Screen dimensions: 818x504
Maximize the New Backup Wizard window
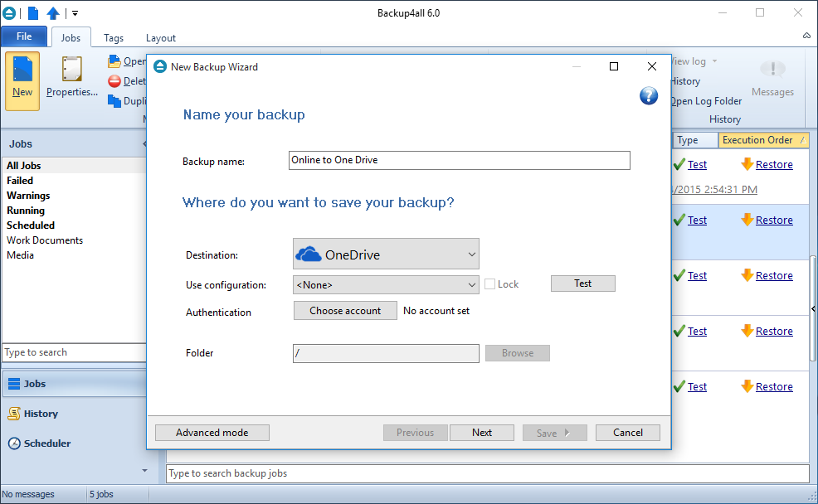[614, 66]
